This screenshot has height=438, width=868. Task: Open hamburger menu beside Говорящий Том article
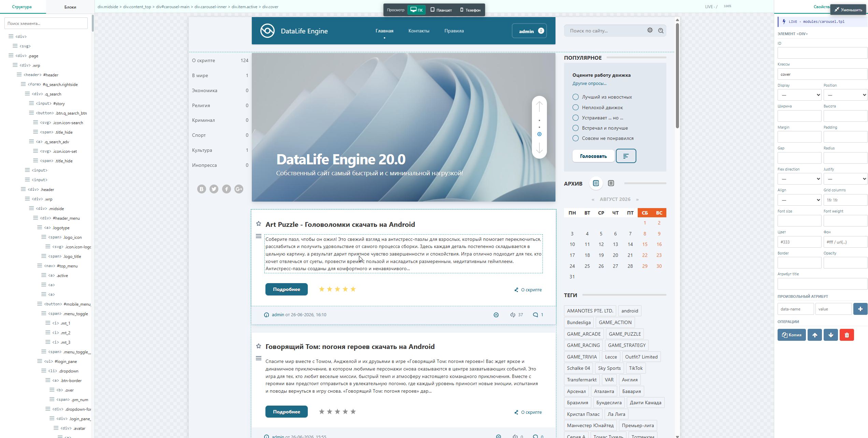(x=259, y=358)
